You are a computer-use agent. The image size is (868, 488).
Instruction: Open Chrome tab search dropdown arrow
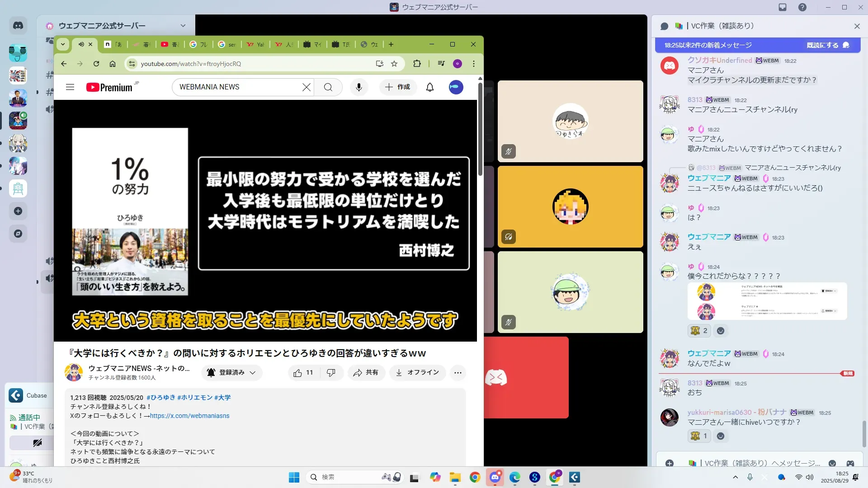(63, 44)
